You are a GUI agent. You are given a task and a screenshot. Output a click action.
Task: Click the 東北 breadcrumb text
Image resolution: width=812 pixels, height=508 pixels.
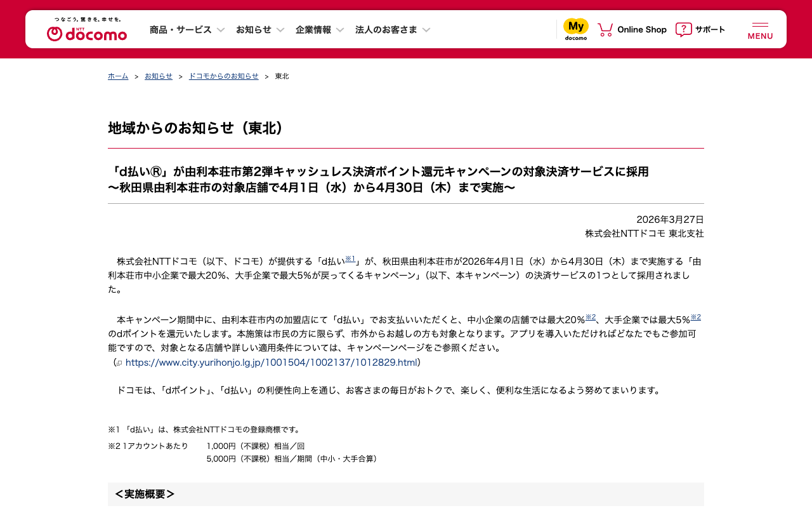coord(282,76)
